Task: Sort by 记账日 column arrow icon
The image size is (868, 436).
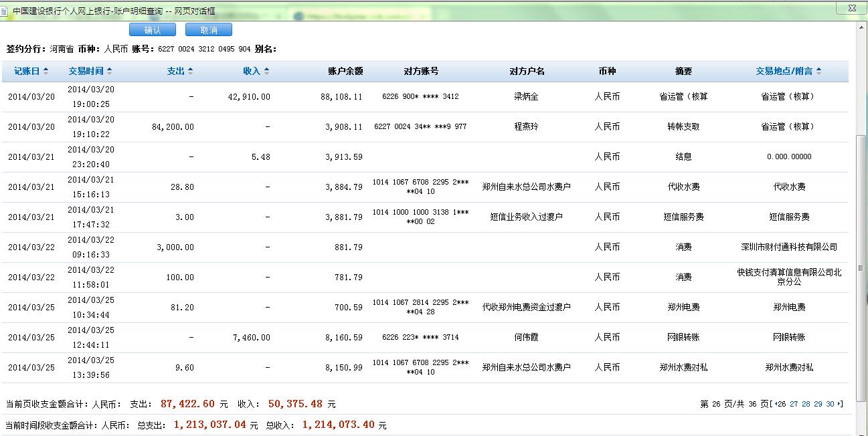Action: tap(54, 72)
